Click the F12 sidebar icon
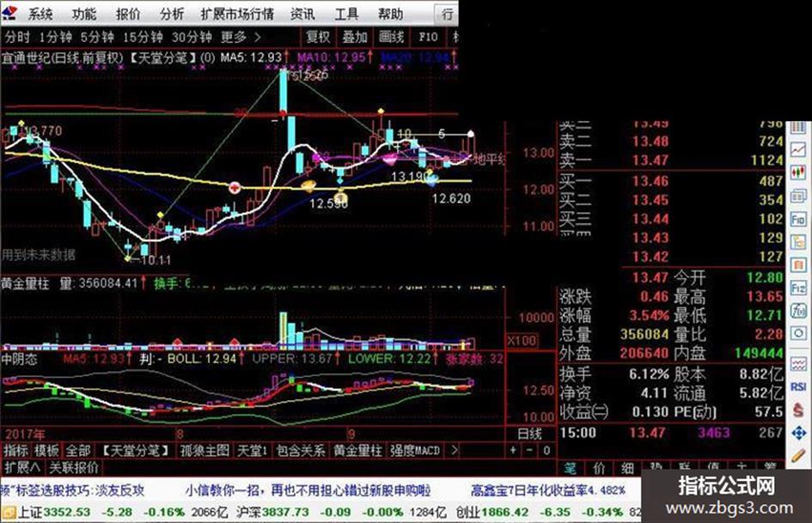Viewport: 812px width, 523px height. pos(798,288)
